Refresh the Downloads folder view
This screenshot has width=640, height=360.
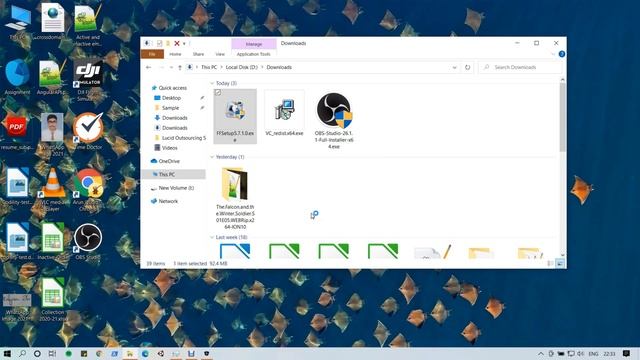tap(467, 67)
